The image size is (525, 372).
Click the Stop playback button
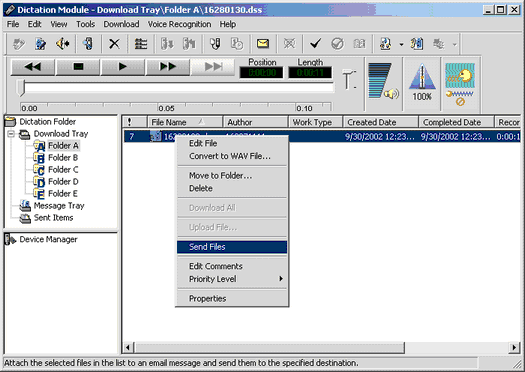click(78, 67)
